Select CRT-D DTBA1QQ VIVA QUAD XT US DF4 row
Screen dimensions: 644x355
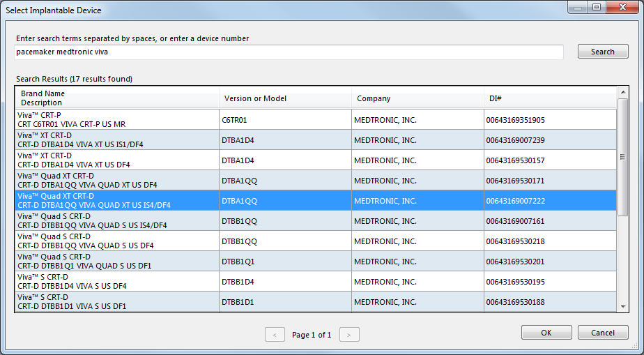[316, 180]
